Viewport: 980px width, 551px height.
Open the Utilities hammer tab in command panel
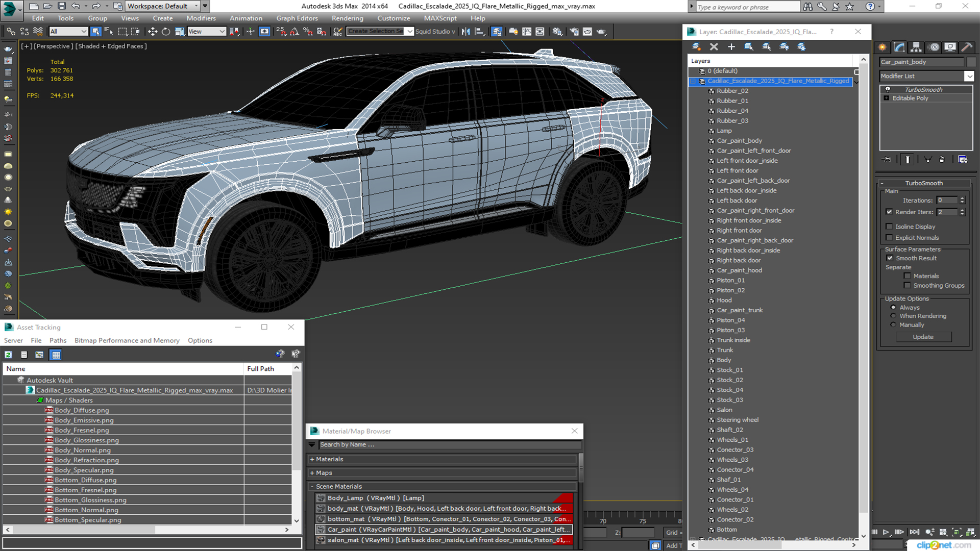coord(967,47)
